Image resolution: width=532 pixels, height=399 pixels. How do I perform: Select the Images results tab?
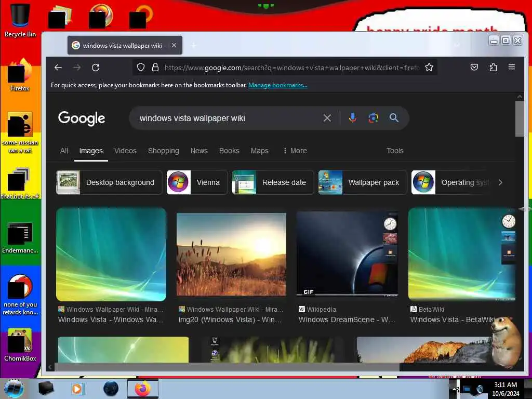tap(91, 151)
